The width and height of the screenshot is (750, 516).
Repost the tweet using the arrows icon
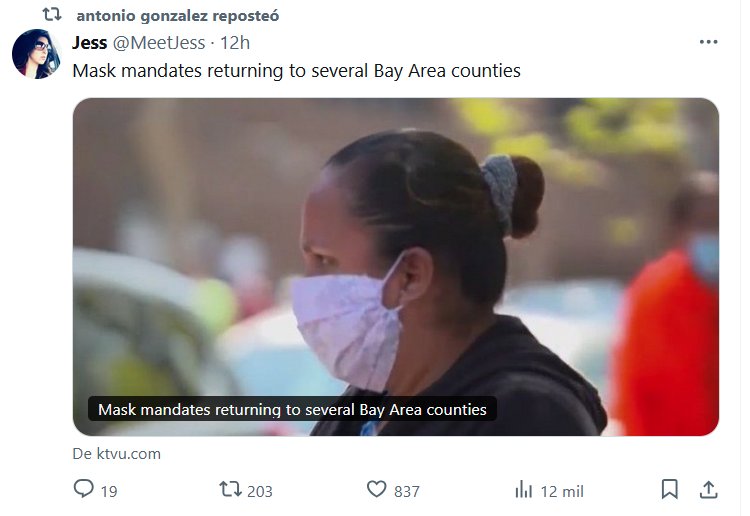pyautogui.click(x=230, y=489)
